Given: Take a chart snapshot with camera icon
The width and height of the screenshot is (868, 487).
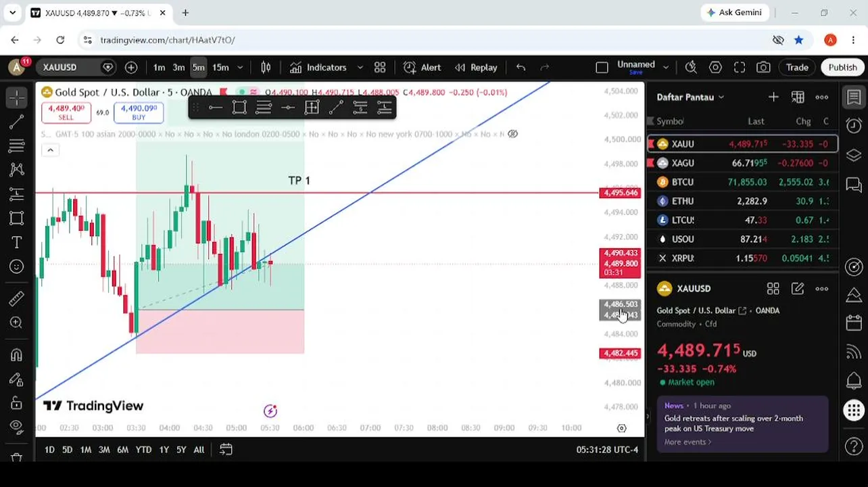Looking at the screenshot, I should [763, 67].
